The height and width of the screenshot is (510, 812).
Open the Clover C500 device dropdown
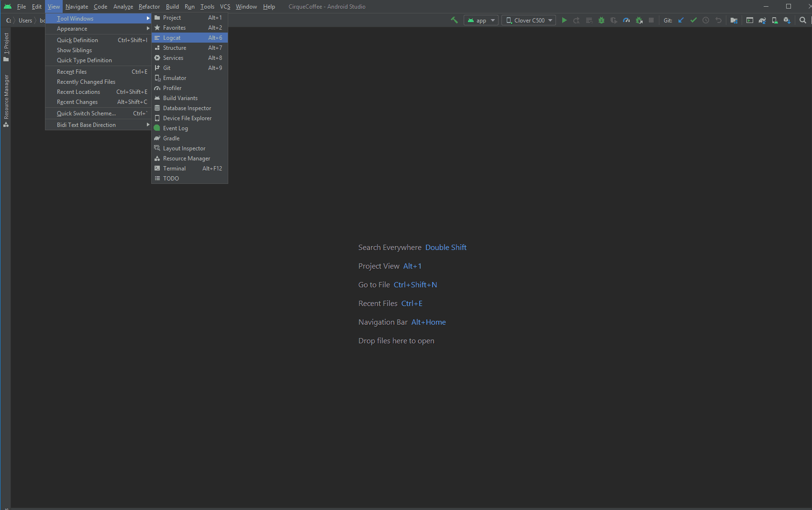tap(528, 20)
